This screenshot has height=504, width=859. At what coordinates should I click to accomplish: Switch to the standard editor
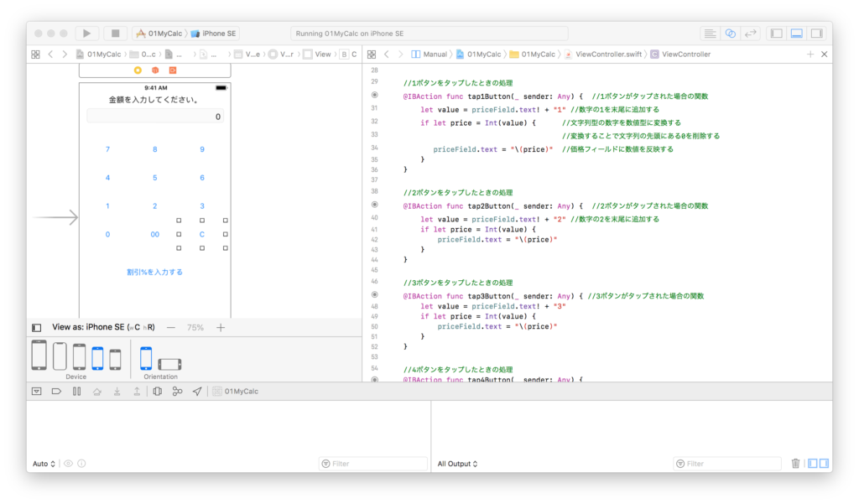click(710, 34)
